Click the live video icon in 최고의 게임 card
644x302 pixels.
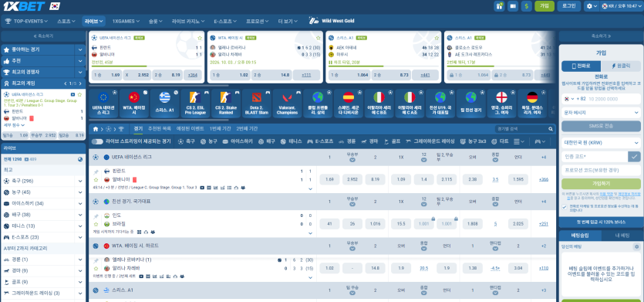(x=72, y=94)
